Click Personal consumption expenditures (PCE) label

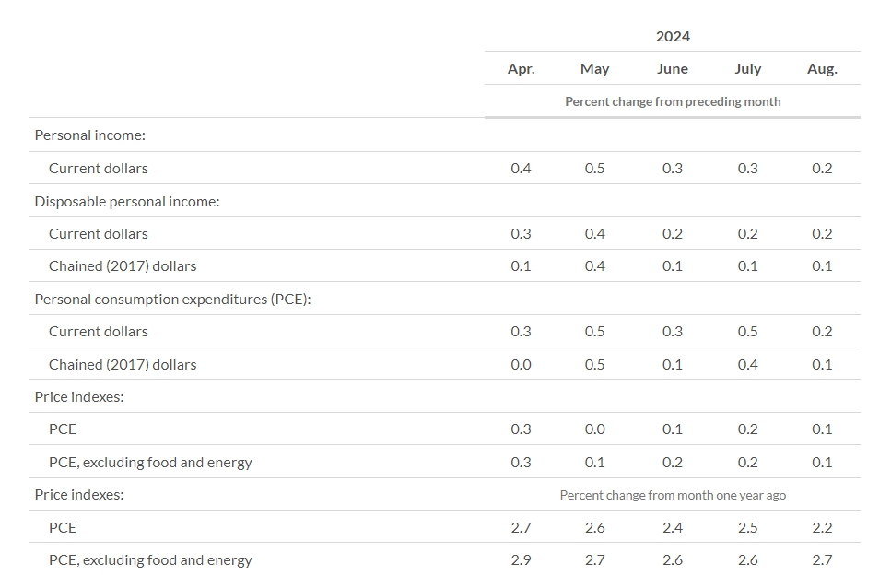172,299
